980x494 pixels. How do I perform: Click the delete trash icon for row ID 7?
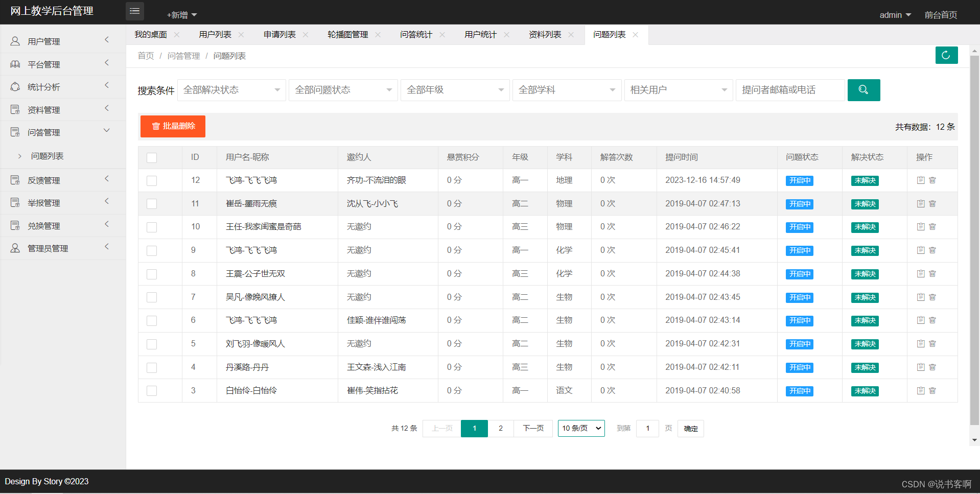(x=932, y=297)
